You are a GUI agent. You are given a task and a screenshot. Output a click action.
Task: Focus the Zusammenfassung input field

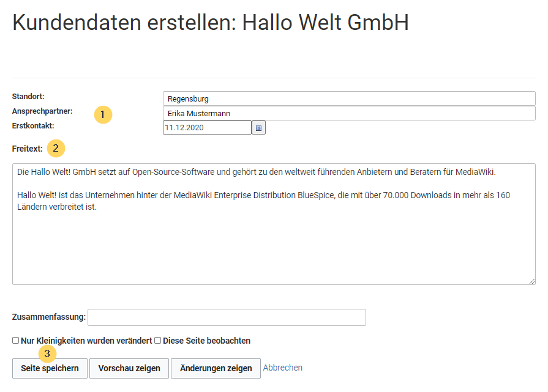(227, 317)
